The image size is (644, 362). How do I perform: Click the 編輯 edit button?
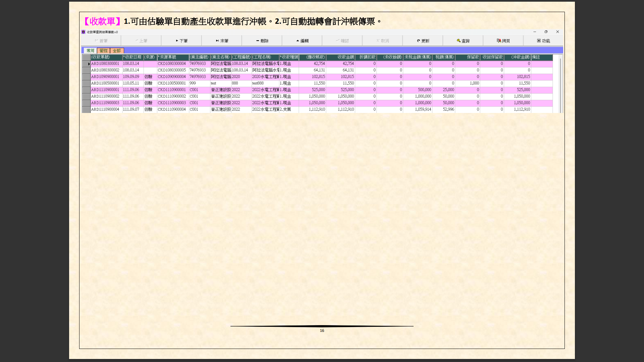[x=302, y=41]
